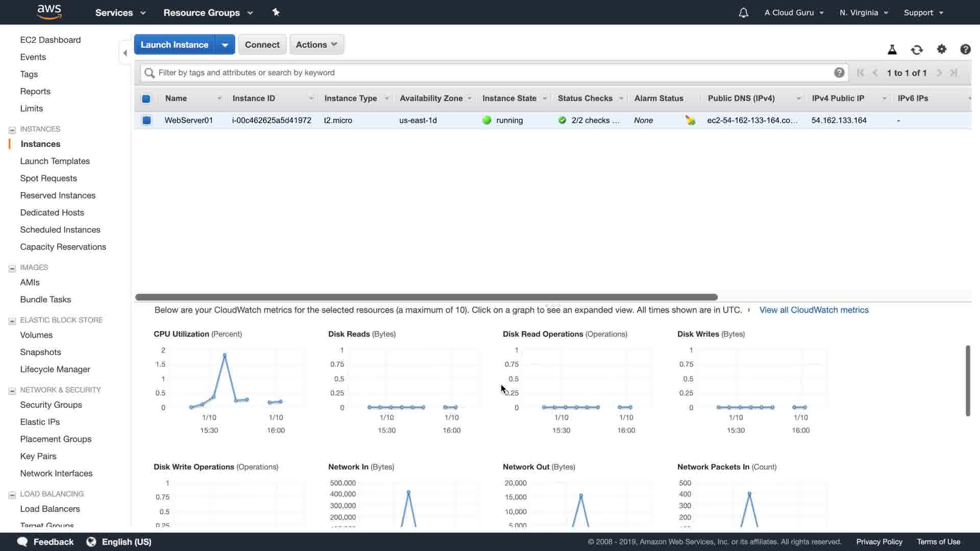The width and height of the screenshot is (980, 551).
Task: Go to Security Groups in the sidebar
Action: click(51, 405)
